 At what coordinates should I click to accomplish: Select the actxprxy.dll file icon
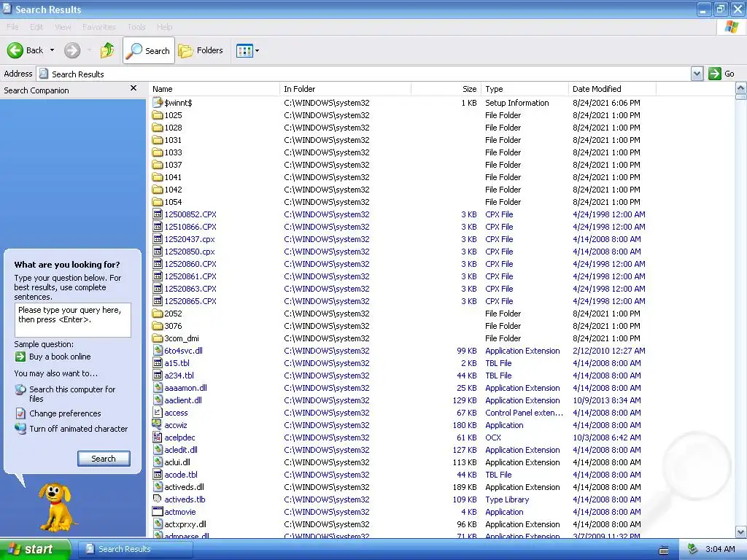coord(158,524)
